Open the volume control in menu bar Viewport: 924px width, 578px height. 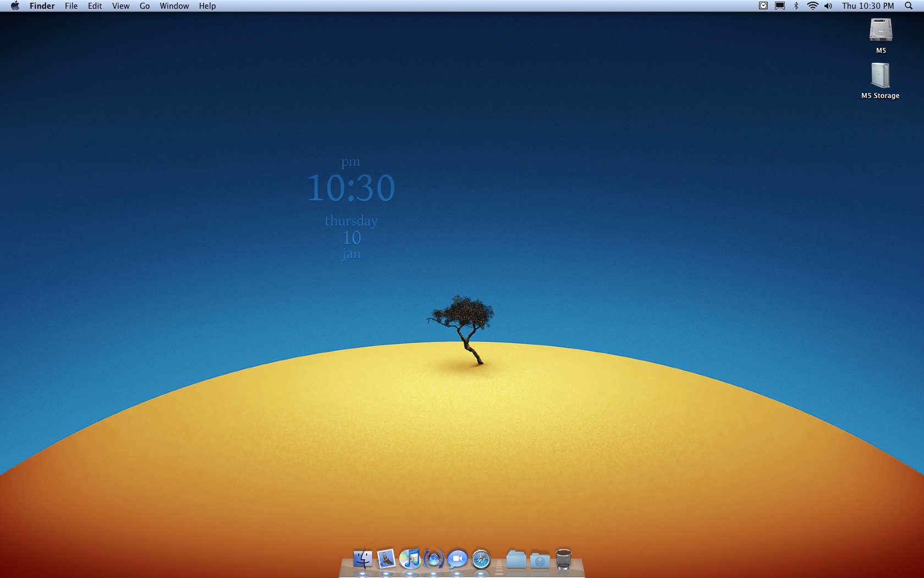tap(828, 6)
